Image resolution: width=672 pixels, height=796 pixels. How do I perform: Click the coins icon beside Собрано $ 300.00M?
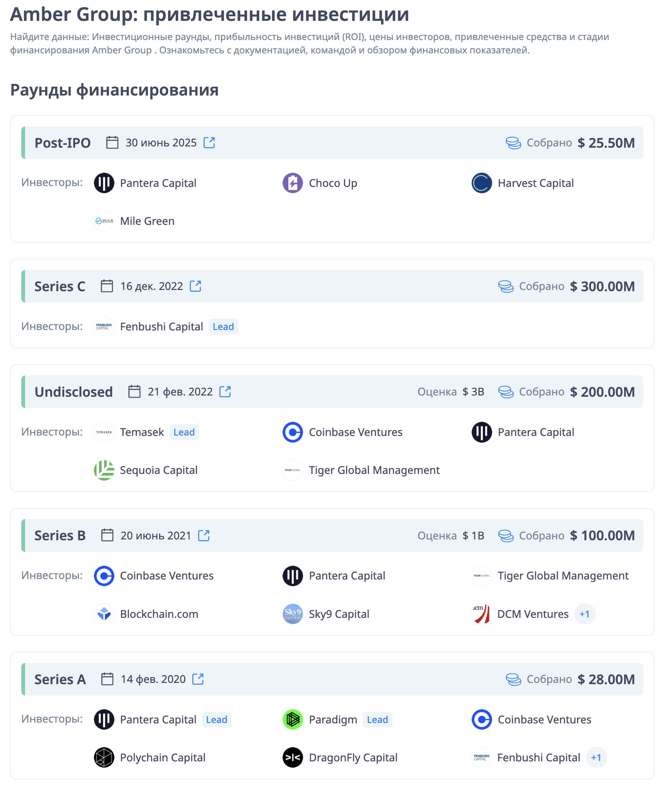[x=506, y=286]
